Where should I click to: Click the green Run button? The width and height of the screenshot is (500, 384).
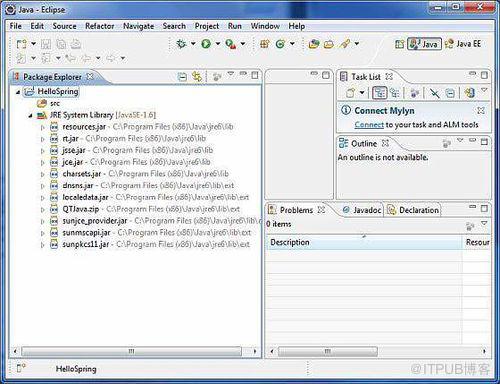pos(206,44)
